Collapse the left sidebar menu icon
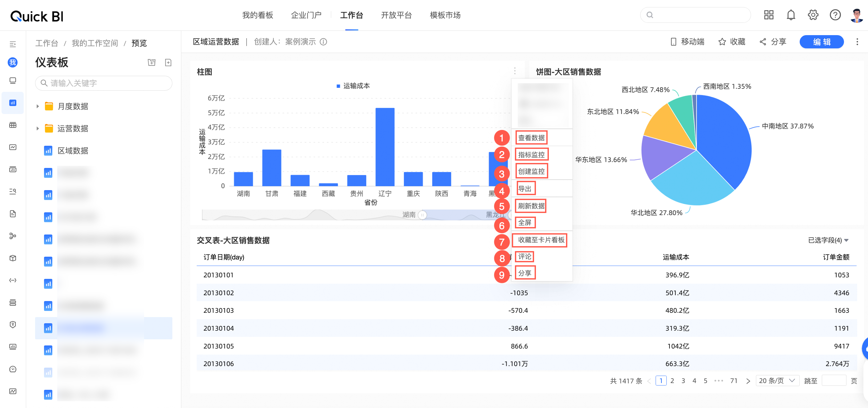Screen dimensions: 868x408 pos(13,44)
